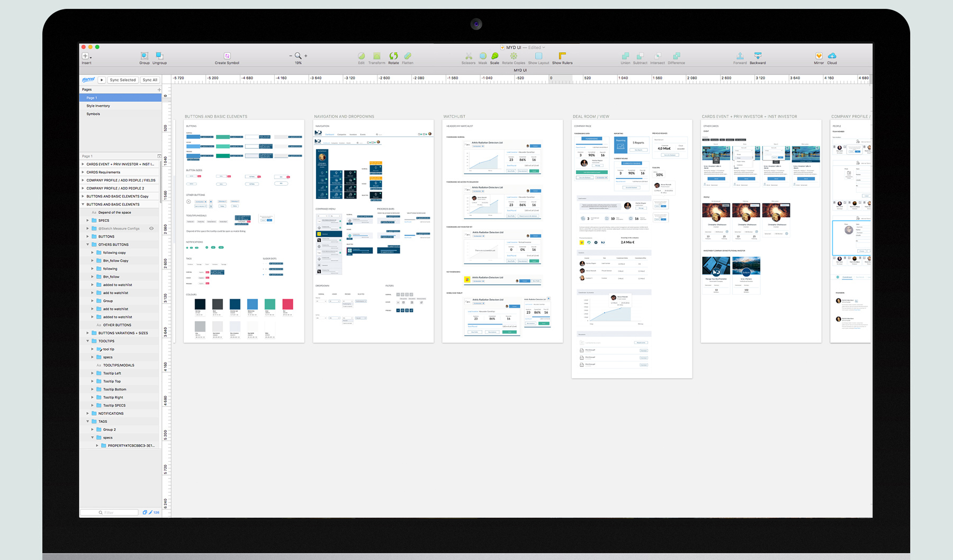This screenshot has width=953, height=560.
Task: Add a new page with plus
Action: (159, 89)
